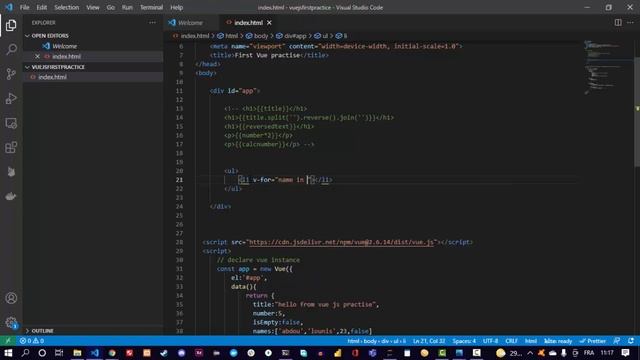Click the VS Code taskbar icon
Screen dimensions: 640x360
point(95,353)
